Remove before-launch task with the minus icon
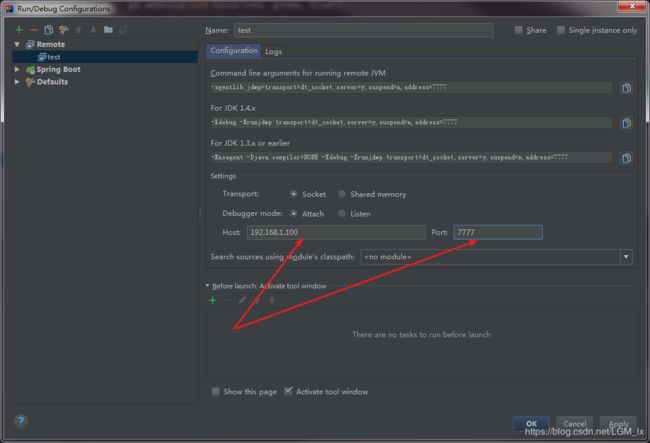 click(227, 300)
